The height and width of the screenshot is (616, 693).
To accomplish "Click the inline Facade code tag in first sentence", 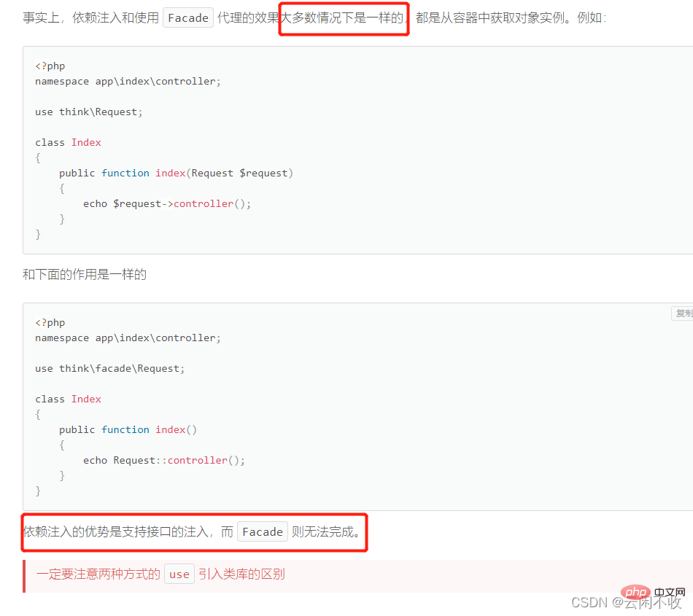I will click(x=188, y=17).
